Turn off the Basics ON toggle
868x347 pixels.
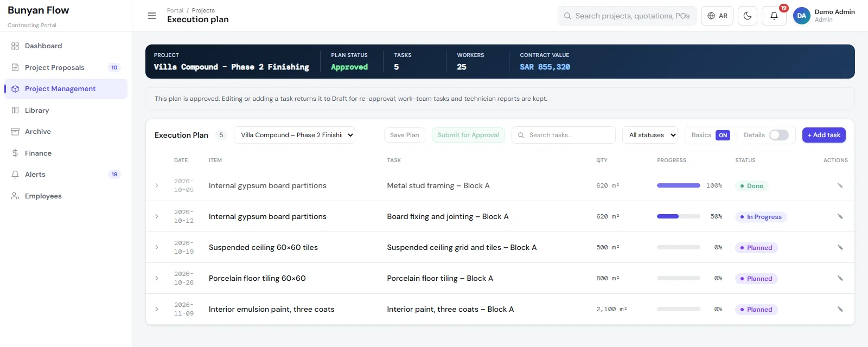pyautogui.click(x=723, y=135)
